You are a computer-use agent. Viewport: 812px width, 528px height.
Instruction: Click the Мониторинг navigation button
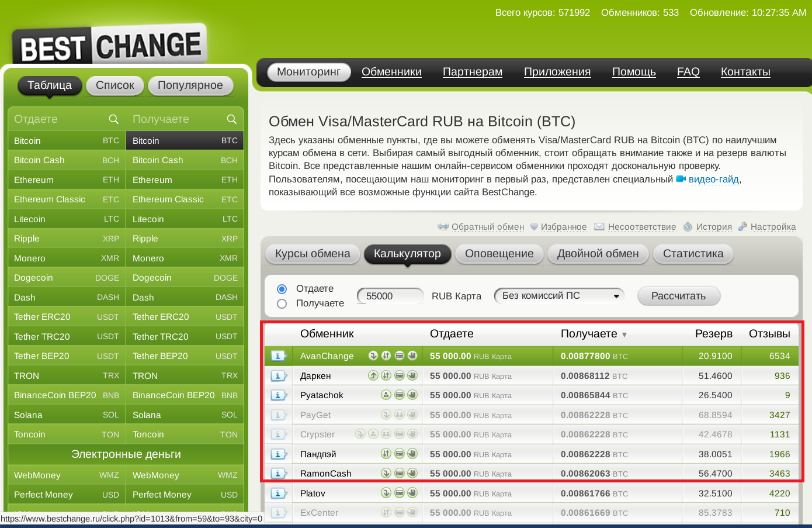(308, 72)
